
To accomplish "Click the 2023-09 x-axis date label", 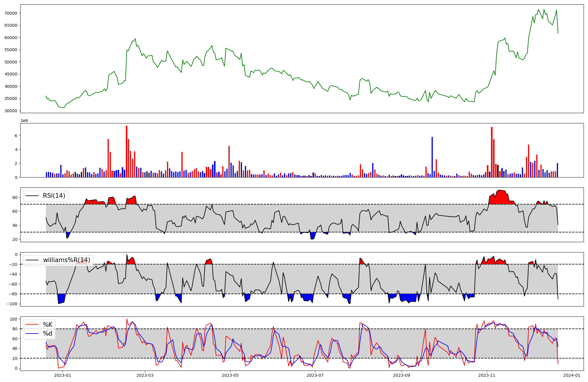I will [402, 375].
